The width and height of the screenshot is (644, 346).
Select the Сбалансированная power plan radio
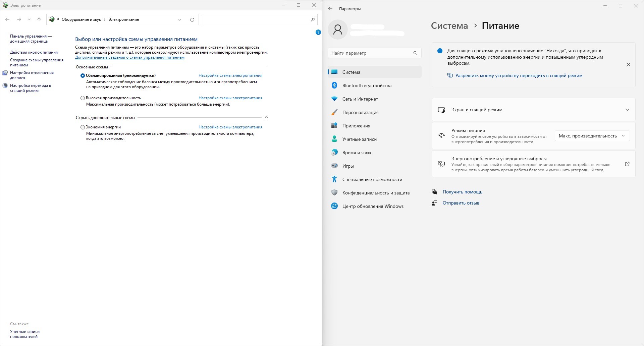[x=83, y=75]
